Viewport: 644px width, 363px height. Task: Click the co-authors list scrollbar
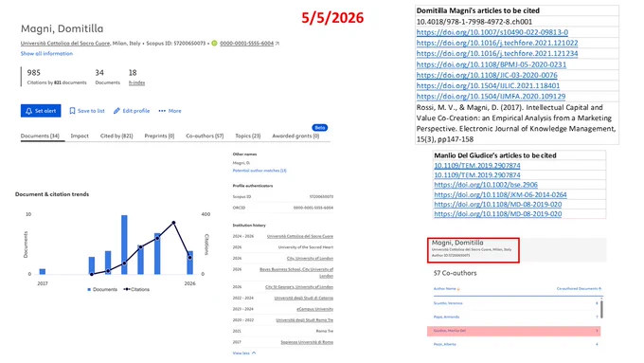[x=601, y=309]
